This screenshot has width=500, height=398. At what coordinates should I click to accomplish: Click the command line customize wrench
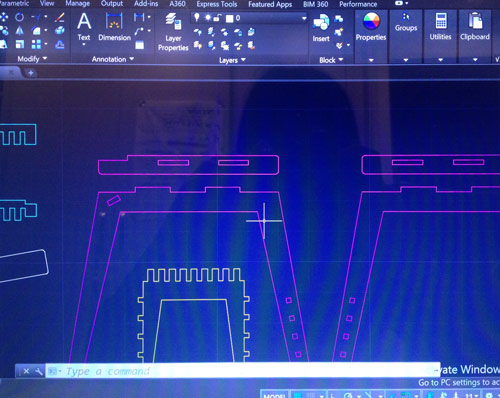tap(39, 371)
